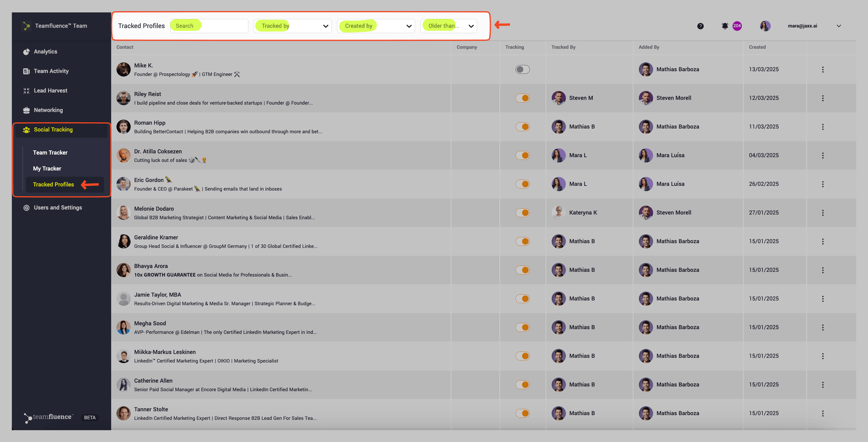Click into the Search profiles field
Image resolution: width=868 pixels, height=442 pixels.
click(x=209, y=26)
